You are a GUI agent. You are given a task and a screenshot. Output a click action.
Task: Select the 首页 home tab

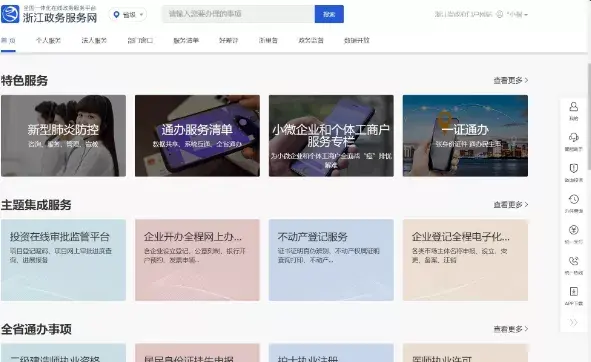[8, 40]
